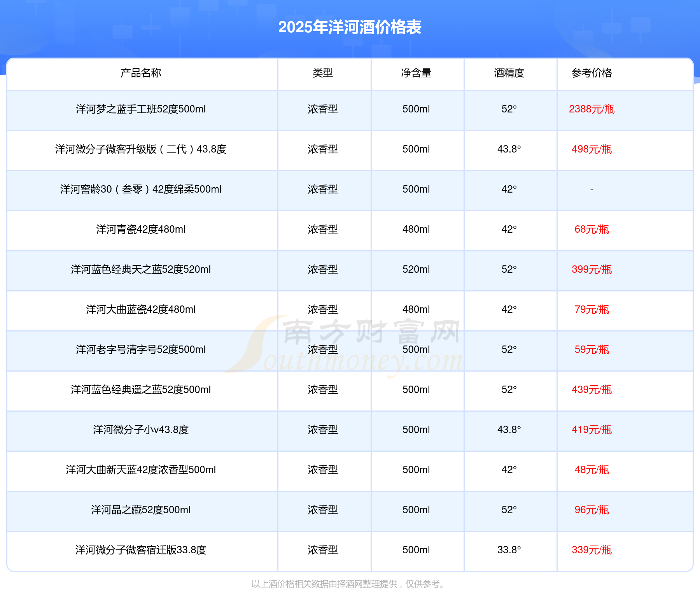The height and width of the screenshot is (607, 700).
Task: Click 42° in the 窖龄30 row
Action: coord(509,189)
